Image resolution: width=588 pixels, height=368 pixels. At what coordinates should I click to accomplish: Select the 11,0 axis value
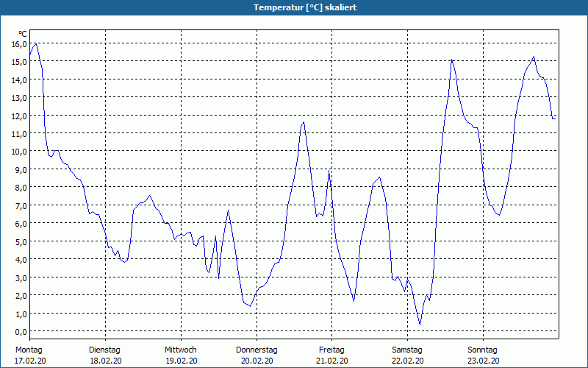click(x=19, y=134)
